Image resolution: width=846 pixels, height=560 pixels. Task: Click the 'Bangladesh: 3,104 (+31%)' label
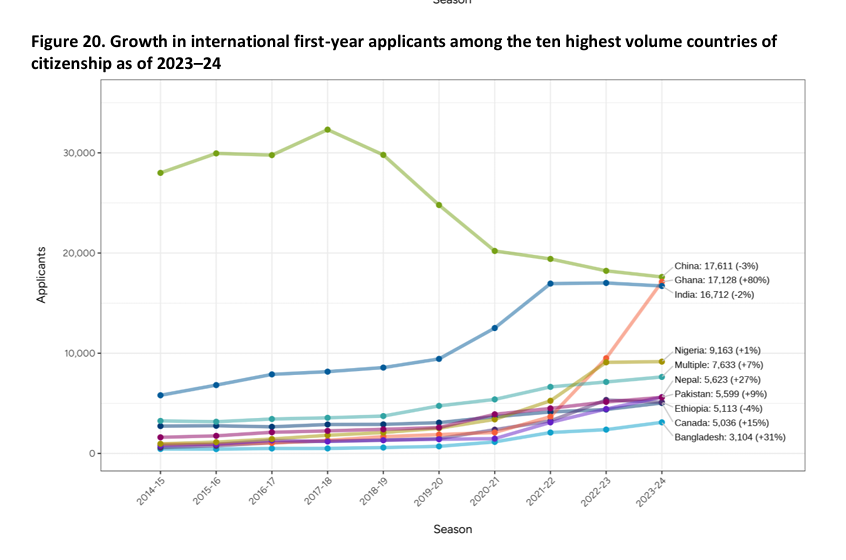point(730,438)
